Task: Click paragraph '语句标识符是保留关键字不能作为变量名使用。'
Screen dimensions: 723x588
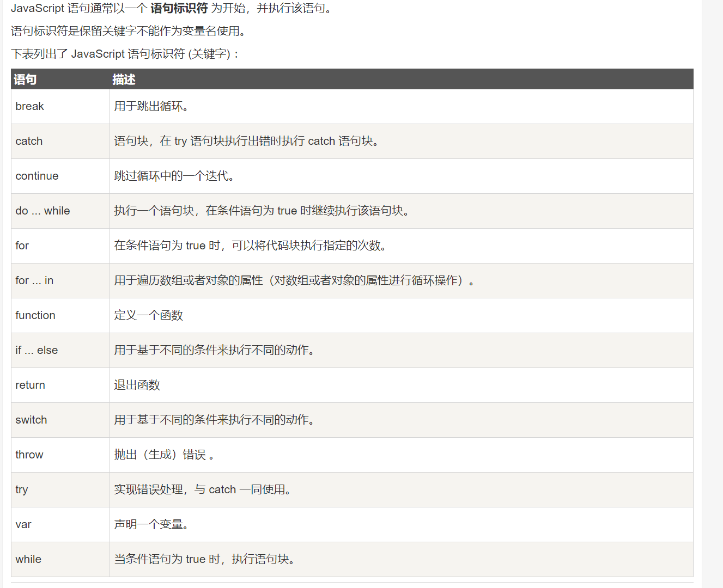Action: pyautogui.click(x=129, y=31)
